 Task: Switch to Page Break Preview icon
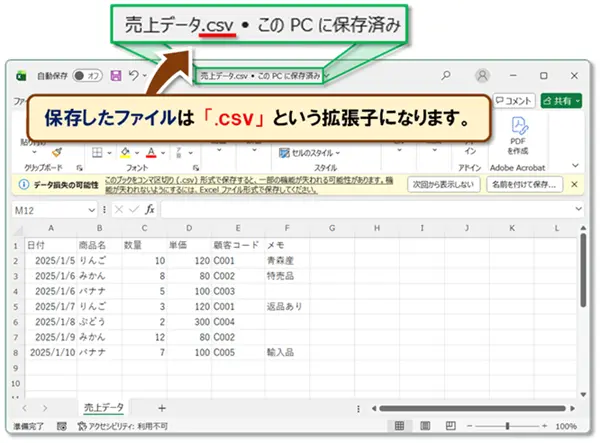tap(451, 426)
